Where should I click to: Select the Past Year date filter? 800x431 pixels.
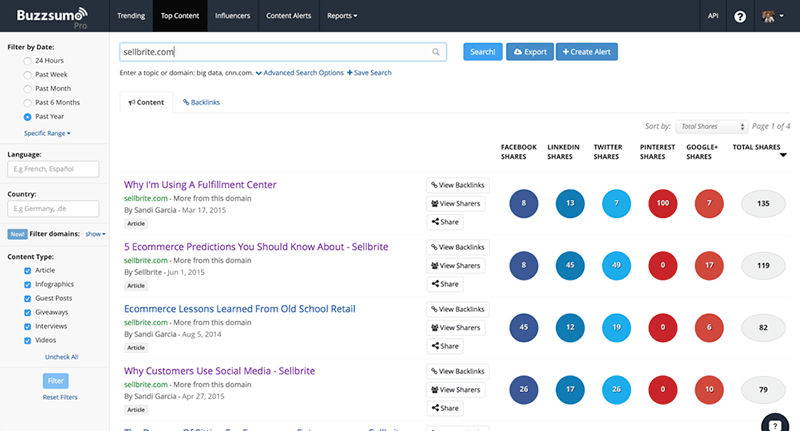(x=28, y=117)
